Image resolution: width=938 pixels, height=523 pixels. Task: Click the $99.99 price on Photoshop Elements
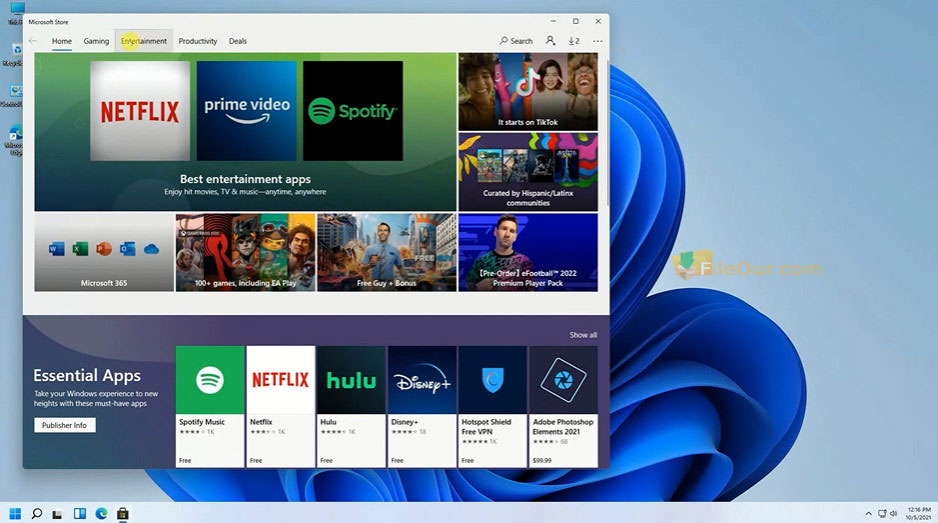(542, 460)
